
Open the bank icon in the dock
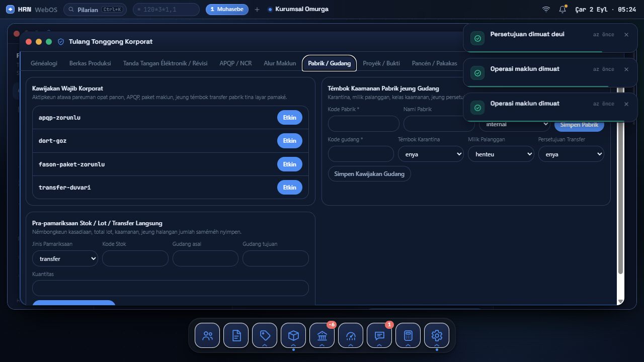coord(322,335)
